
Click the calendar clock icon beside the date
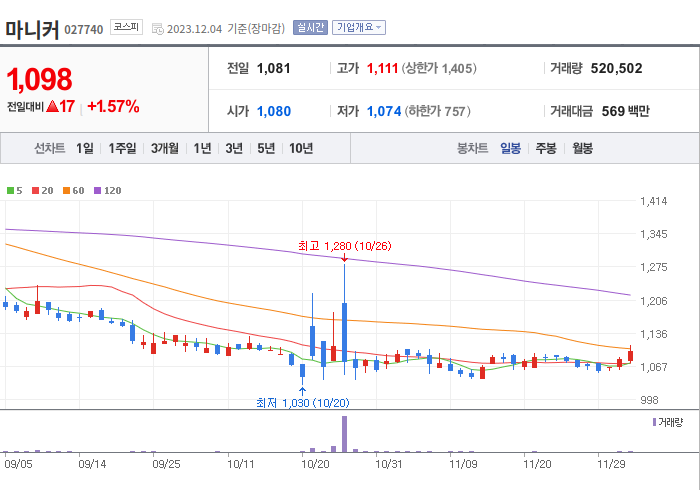click(x=158, y=29)
